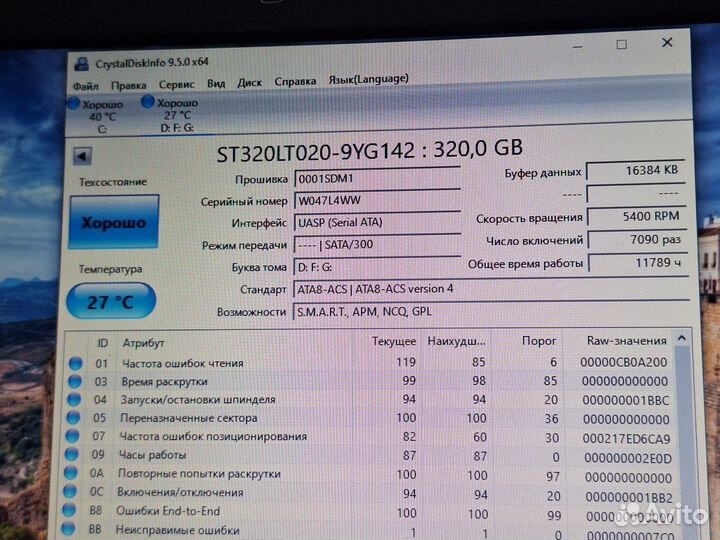Open the Вид menu
The width and height of the screenshot is (720, 540).
point(216,84)
